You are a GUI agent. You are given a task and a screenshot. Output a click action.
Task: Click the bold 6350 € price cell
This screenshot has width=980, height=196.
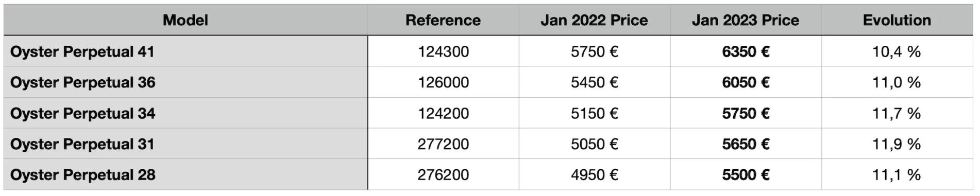pyautogui.click(x=746, y=51)
